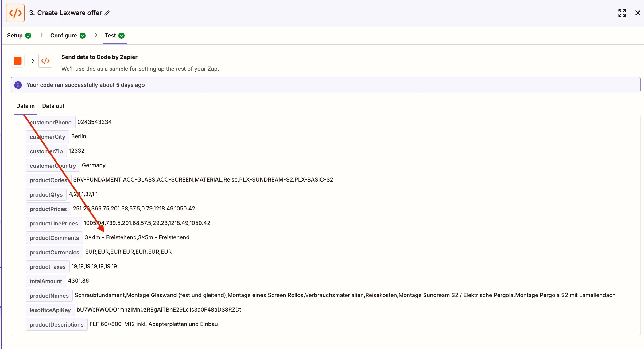Click the productComments field label
The height and width of the screenshot is (349, 644).
54,238
